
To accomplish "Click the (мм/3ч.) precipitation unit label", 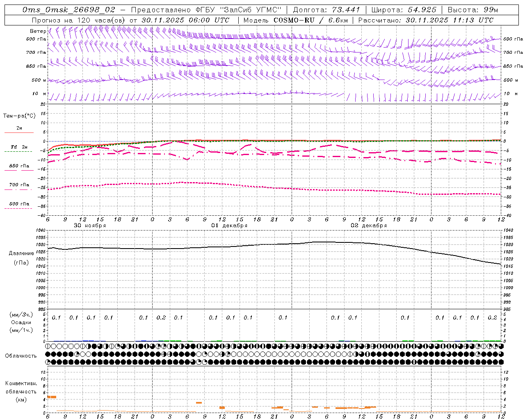I will click(21, 315).
